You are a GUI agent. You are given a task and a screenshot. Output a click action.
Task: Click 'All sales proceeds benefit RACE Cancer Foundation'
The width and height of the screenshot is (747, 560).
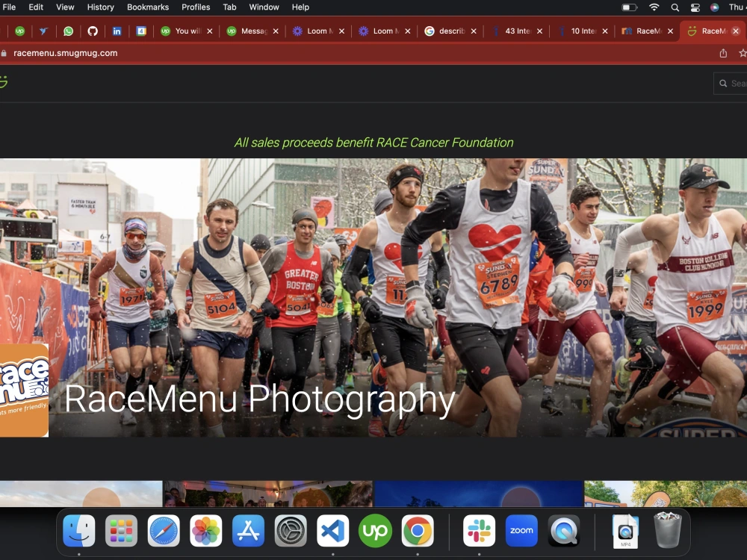pos(374,143)
